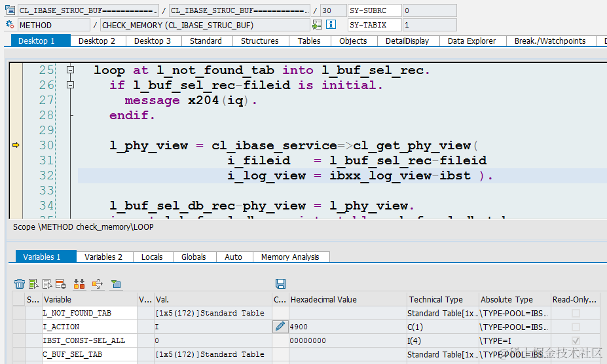Toggle read-only checkbox for I_ACTION row
The image size is (607, 364).
click(576, 327)
